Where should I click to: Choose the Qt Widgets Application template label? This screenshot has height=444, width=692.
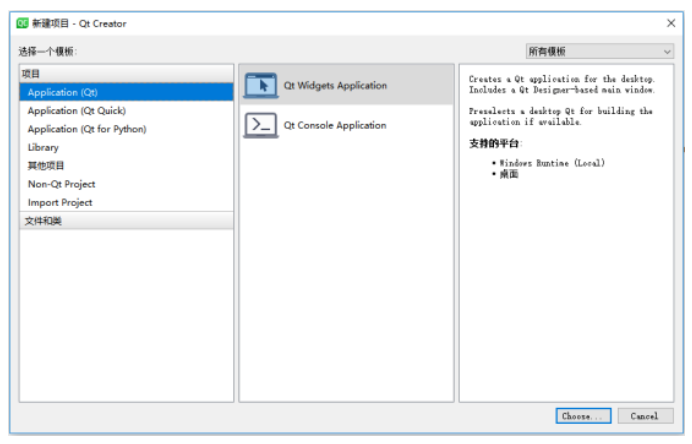tap(335, 86)
